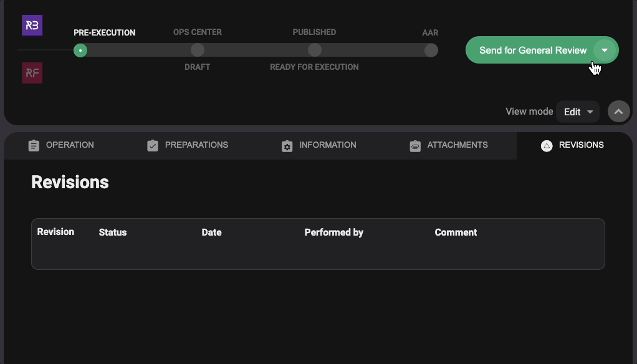Select the Ops Center stage dot
This screenshot has width=637, height=364.
click(197, 50)
